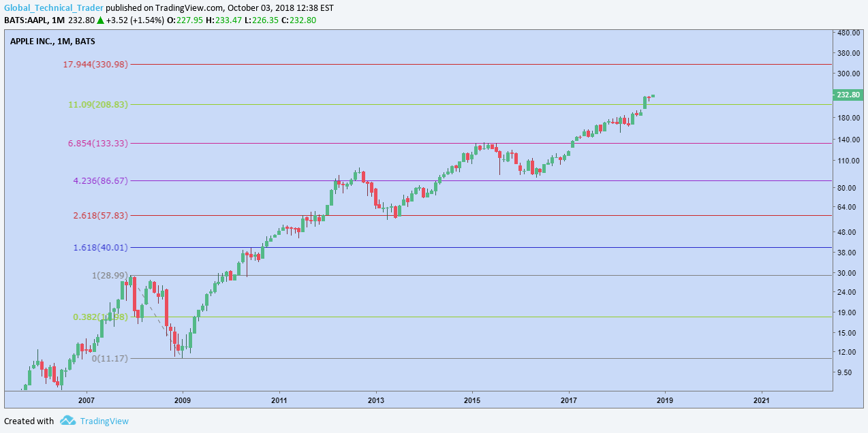Click the 140.00 price axis label

[x=848, y=140]
